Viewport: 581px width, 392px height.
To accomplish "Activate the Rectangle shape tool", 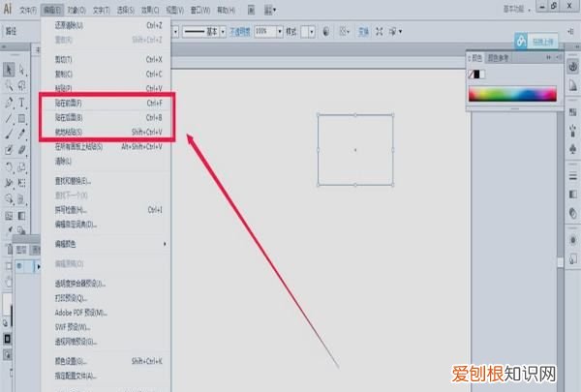I will pyautogui.click(x=22, y=118).
